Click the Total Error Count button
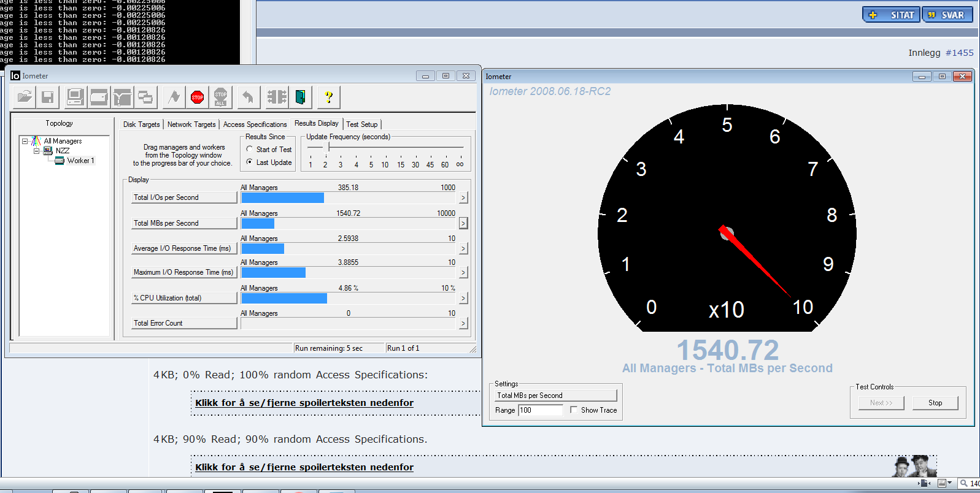 click(184, 323)
